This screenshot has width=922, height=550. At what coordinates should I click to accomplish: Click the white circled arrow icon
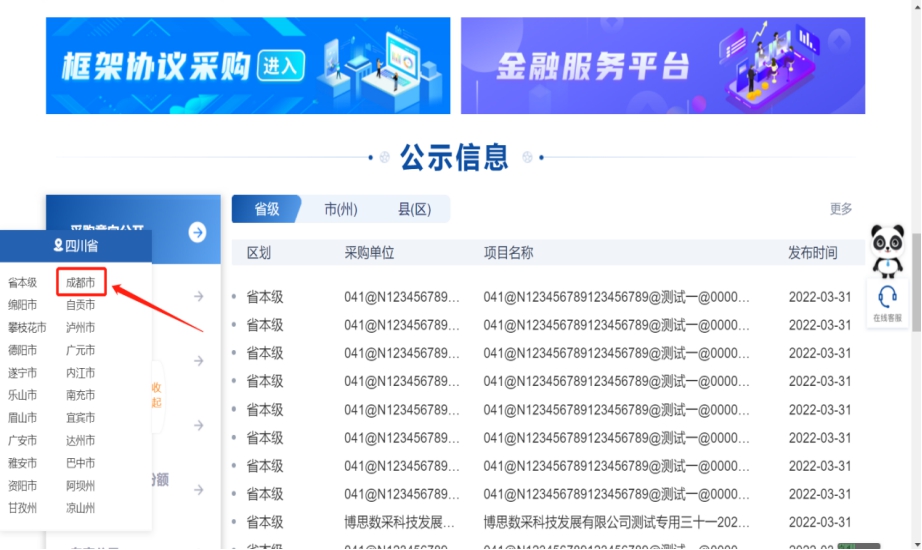[197, 232]
